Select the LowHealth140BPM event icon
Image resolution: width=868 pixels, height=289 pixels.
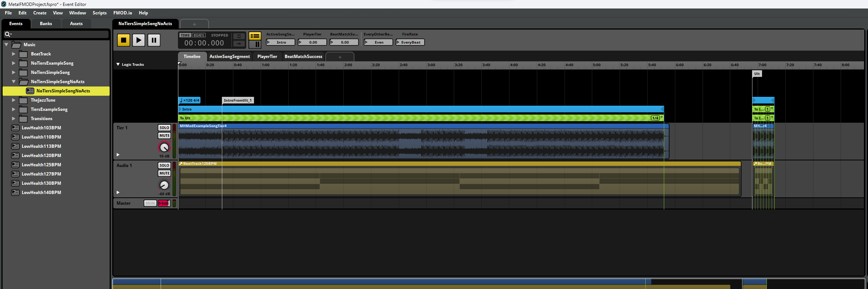(x=15, y=192)
